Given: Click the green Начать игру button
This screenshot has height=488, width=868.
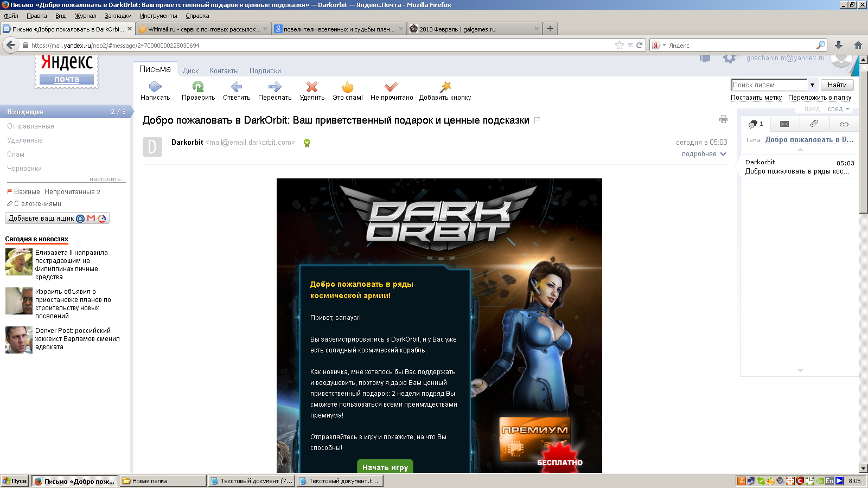Looking at the screenshot, I should pos(385,466).
